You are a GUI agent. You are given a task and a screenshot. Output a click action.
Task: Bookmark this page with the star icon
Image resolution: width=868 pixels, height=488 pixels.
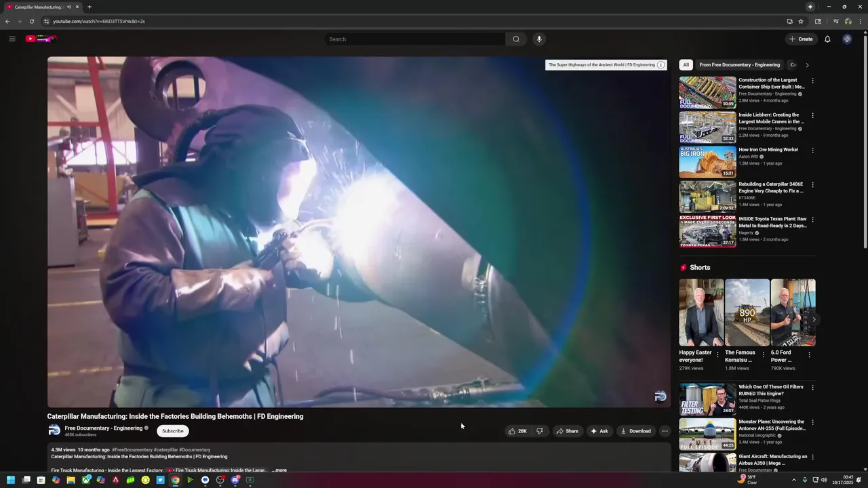(801, 21)
